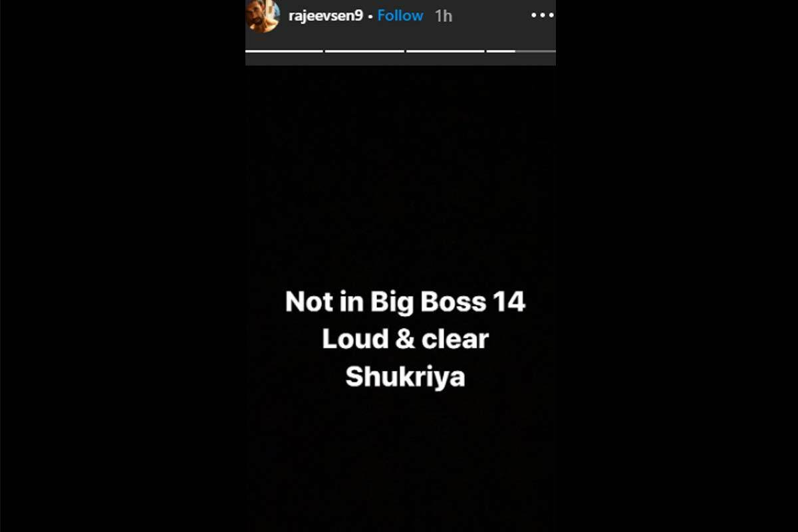Click the word "Loud" in the story

[356, 340]
